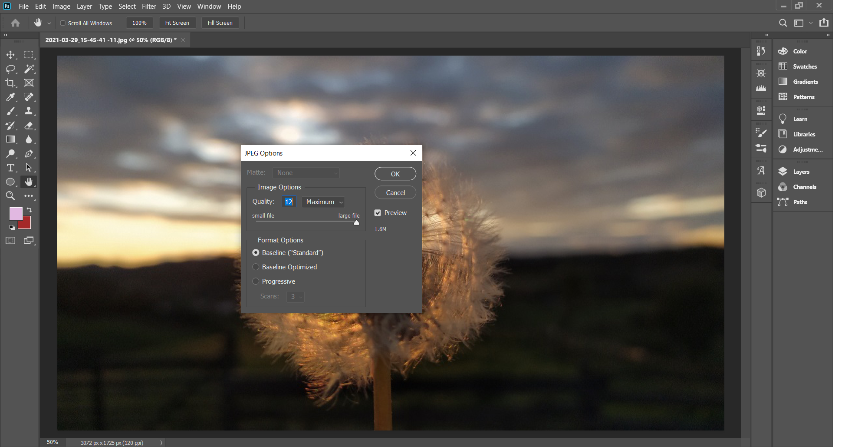Select the Crop tool

click(10, 83)
